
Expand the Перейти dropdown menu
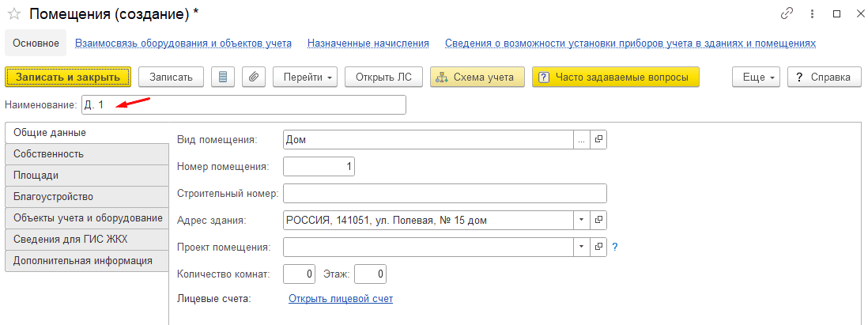305,77
